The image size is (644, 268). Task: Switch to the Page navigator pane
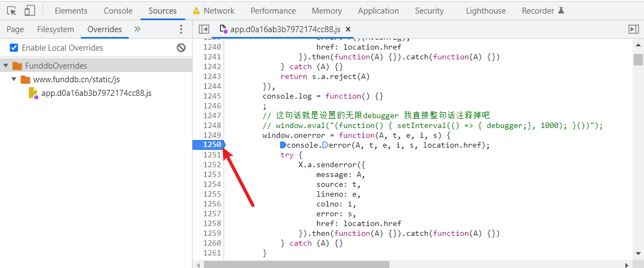[x=15, y=29]
